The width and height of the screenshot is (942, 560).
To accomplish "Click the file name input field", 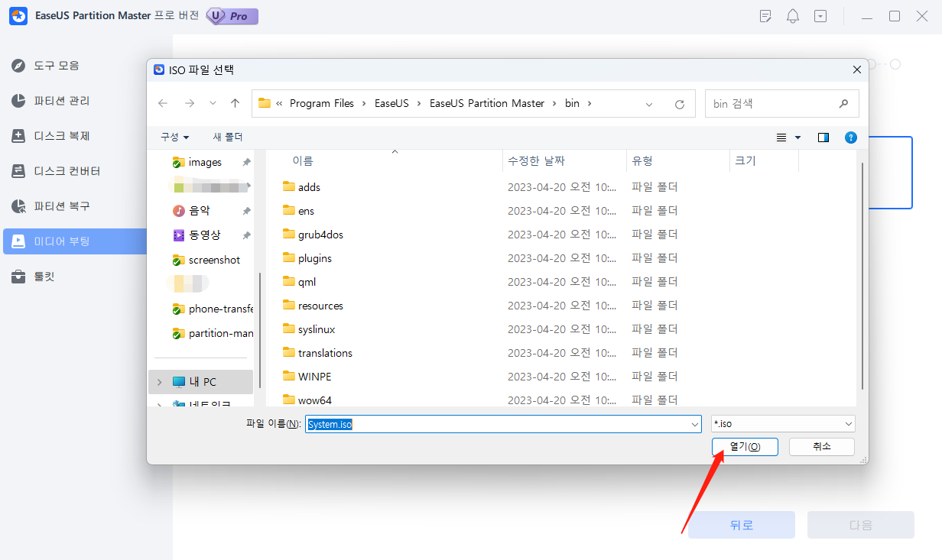I will point(497,424).
